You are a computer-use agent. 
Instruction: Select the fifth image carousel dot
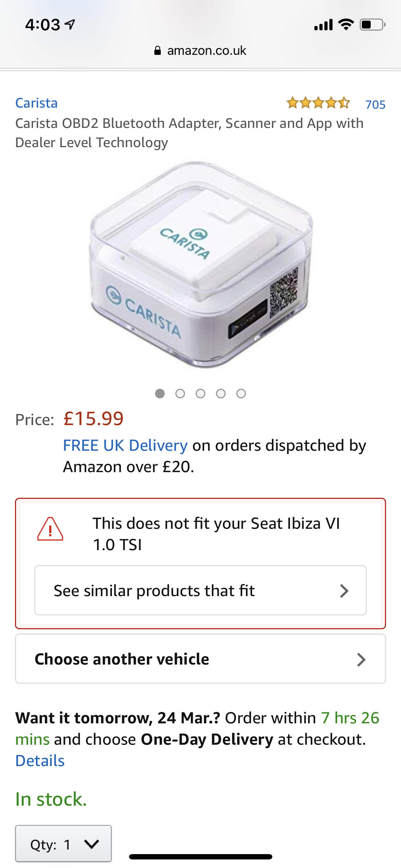(x=241, y=393)
